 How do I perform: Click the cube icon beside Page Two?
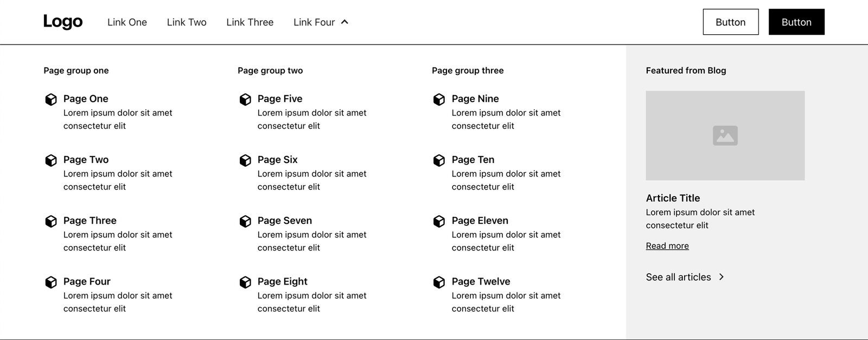[x=51, y=160]
